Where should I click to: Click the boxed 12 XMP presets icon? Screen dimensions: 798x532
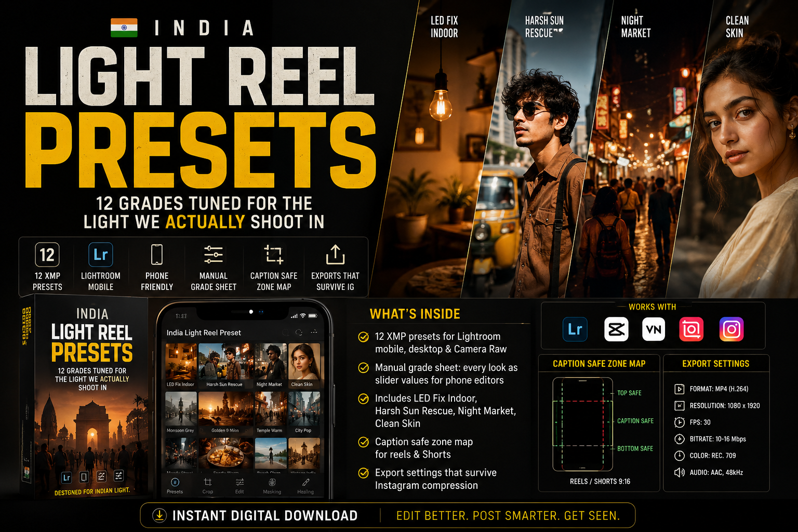(47, 255)
